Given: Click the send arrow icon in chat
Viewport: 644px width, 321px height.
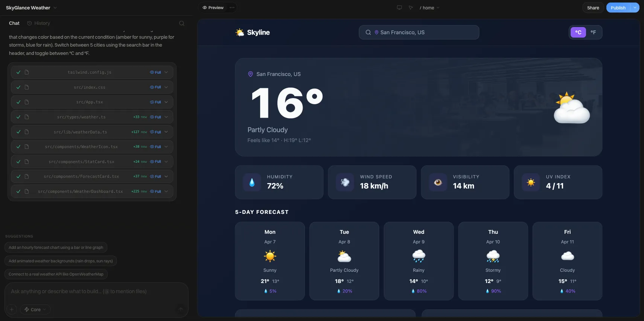Looking at the screenshot, I should (x=181, y=309).
